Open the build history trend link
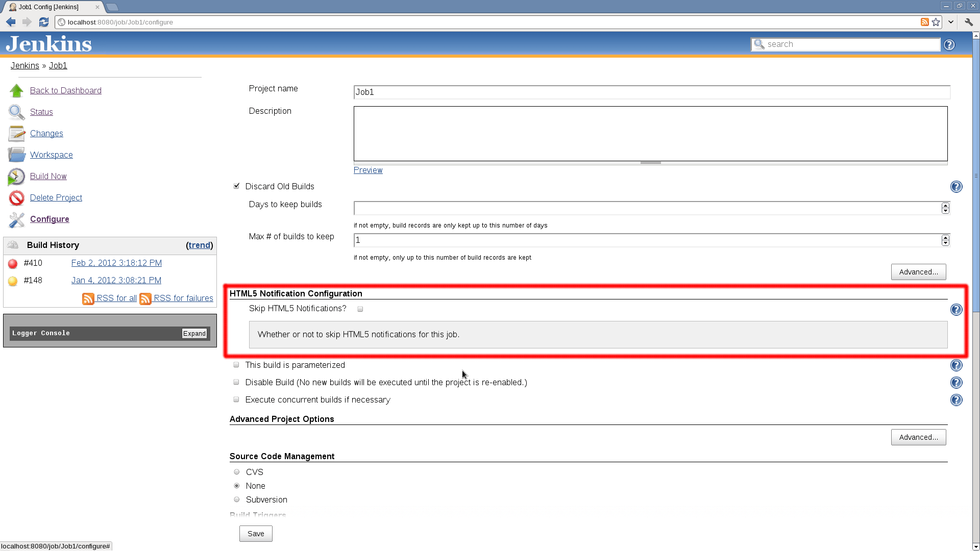Image resolution: width=980 pixels, height=551 pixels. [199, 245]
